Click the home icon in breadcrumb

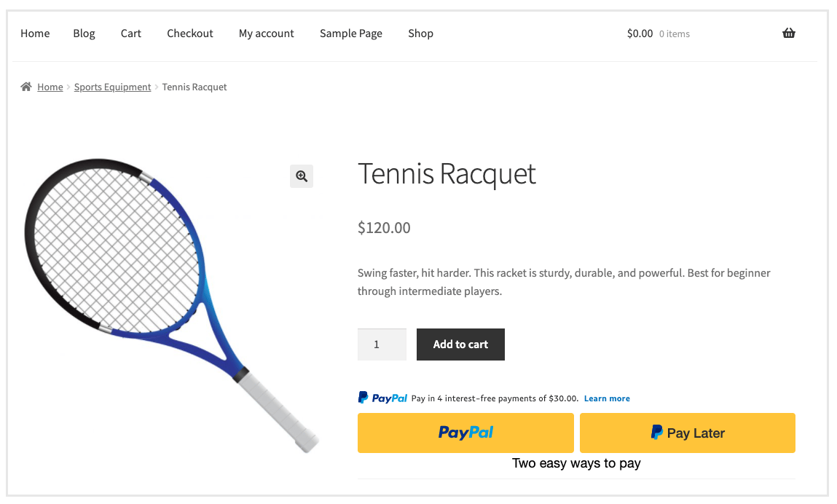click(x=26, y=87)
